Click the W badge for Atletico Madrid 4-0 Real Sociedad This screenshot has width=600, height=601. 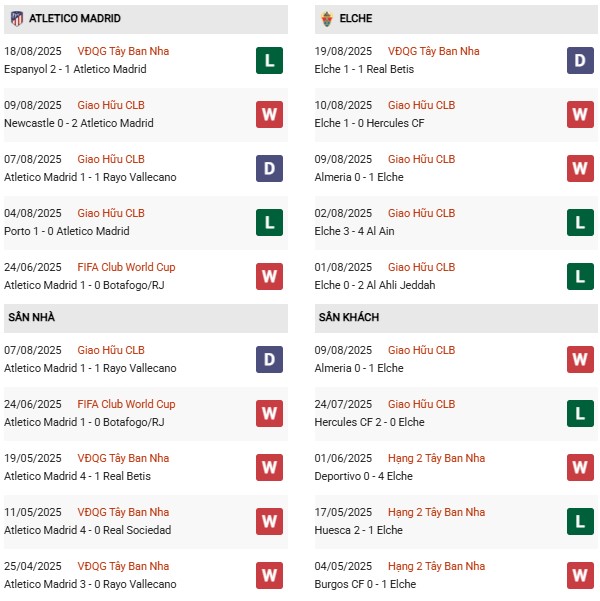click(x=269, y=521)
